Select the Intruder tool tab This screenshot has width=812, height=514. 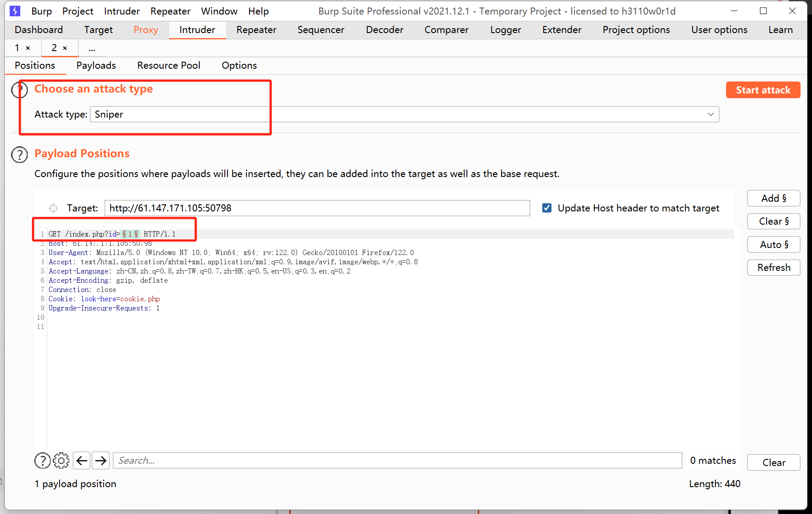coord(197,30)
